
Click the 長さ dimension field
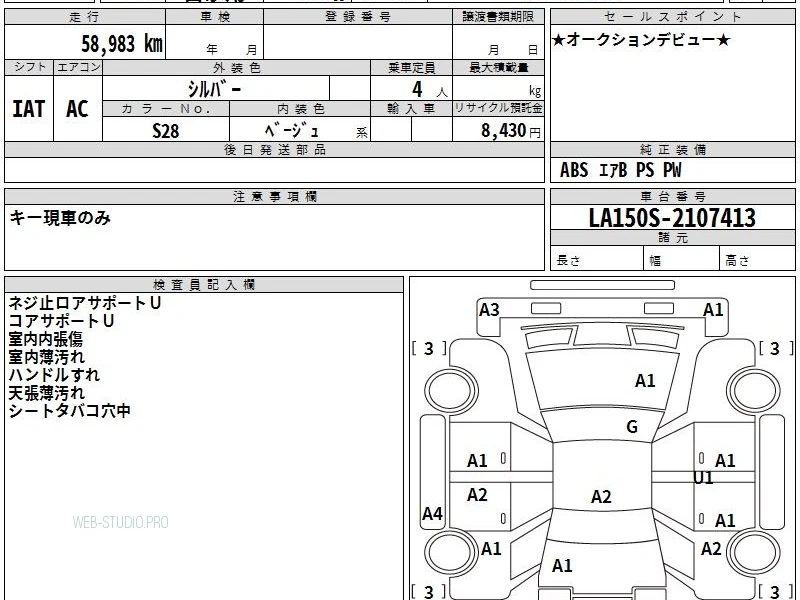click(x=597, y=258)
